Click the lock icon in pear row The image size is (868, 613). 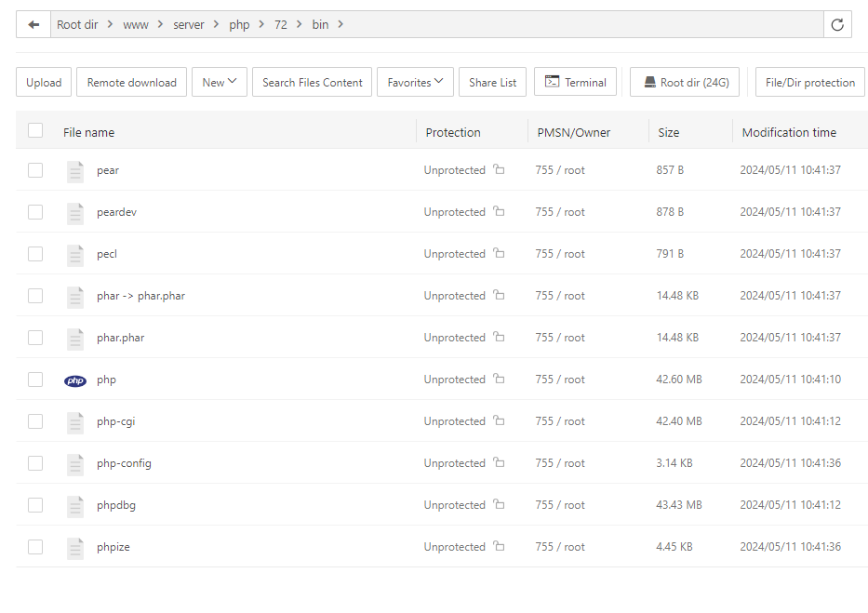[x=499, y=170]
